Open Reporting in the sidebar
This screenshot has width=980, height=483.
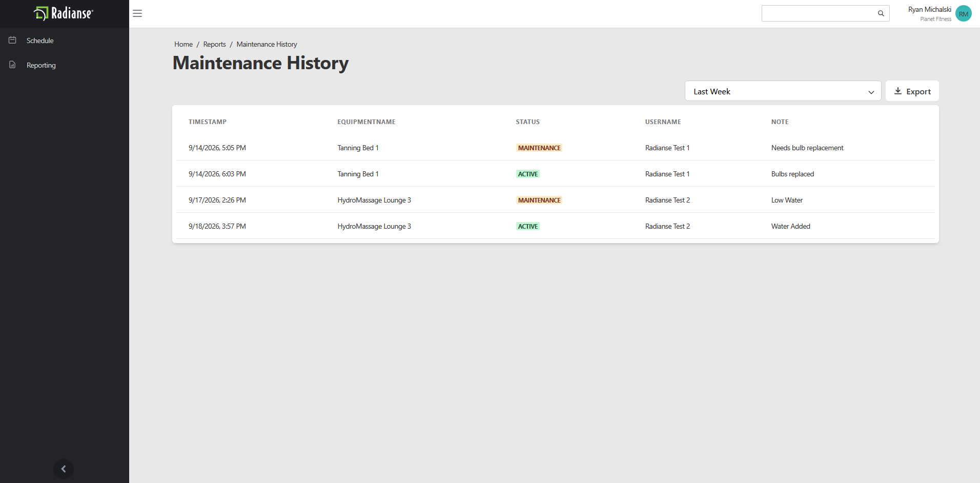pos(41,65)
